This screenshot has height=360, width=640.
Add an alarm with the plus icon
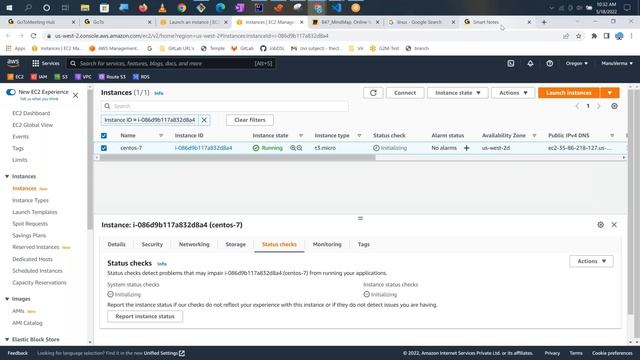coord(467,148)
